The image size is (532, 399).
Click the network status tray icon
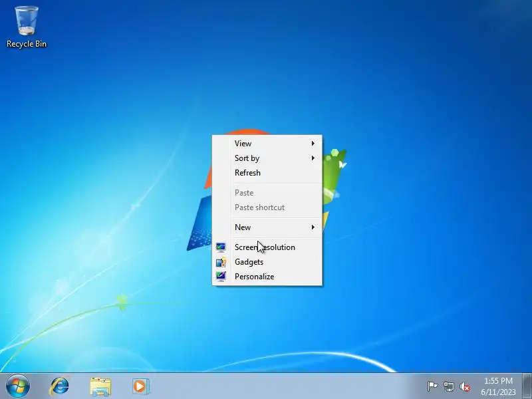[x=448, y=386]
